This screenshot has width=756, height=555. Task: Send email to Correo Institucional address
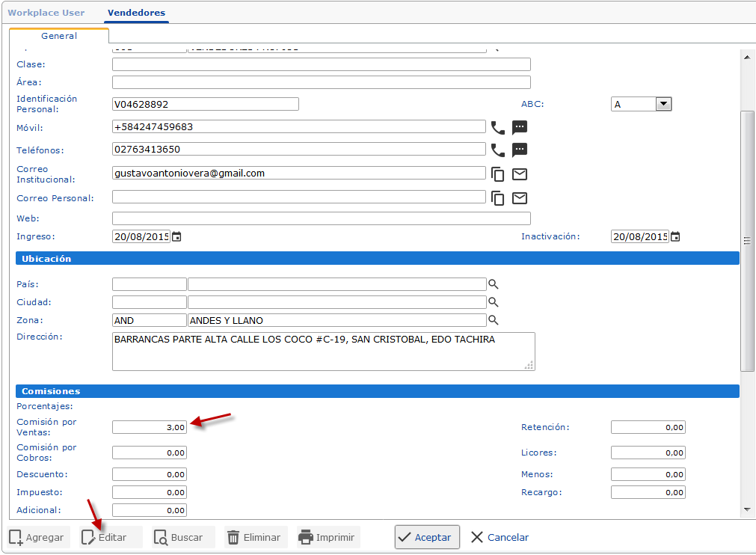pyautogui.click(x=520, y=174)
